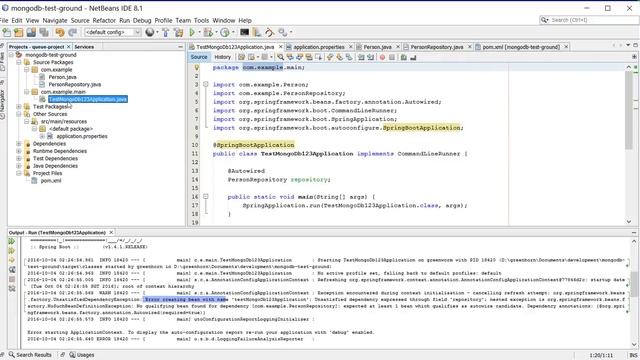This screenshot has width=640, height=360.
Task: Switch to History editor view
Action: pyautogui.click(x=222, y=58)
